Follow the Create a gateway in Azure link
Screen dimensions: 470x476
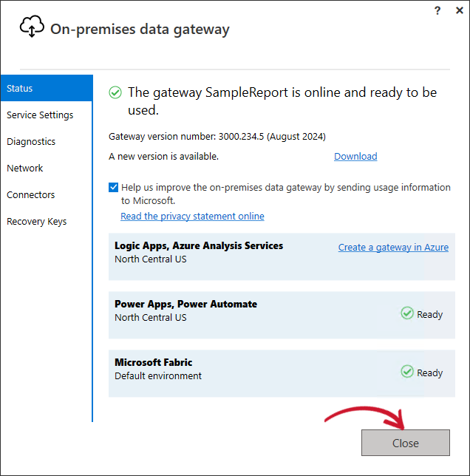[393, 248]
